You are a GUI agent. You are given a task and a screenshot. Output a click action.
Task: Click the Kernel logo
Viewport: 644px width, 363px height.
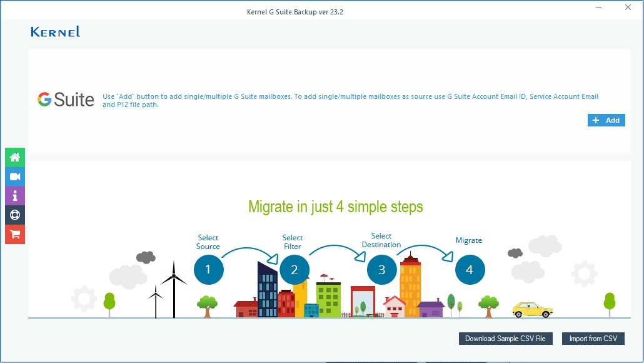(x=56, y=32)
